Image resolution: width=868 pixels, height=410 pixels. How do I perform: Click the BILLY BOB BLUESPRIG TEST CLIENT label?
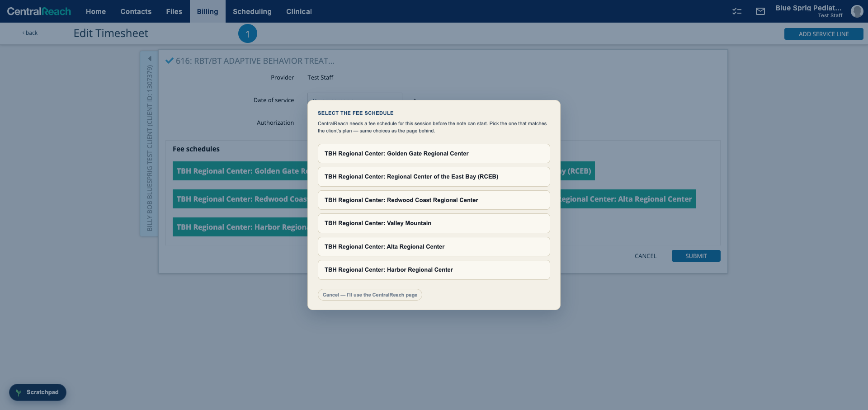click(x=150, y=148)
